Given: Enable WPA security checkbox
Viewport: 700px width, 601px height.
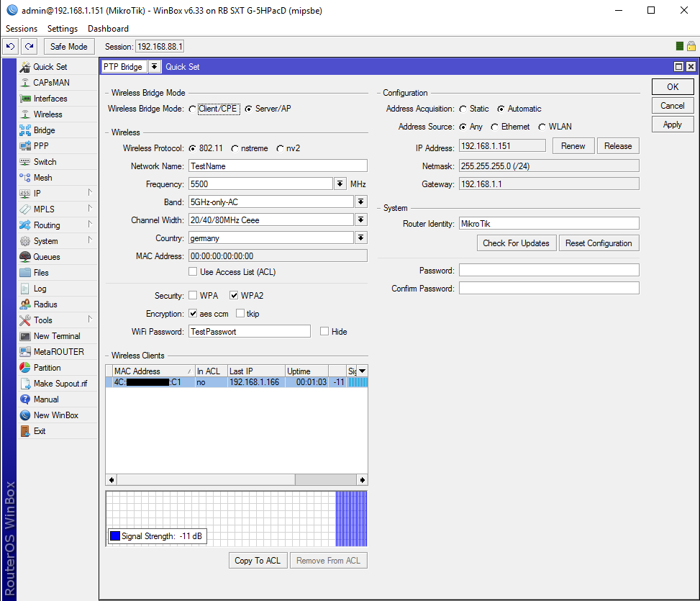Looking at the screenshot, I should click(193, 295).
